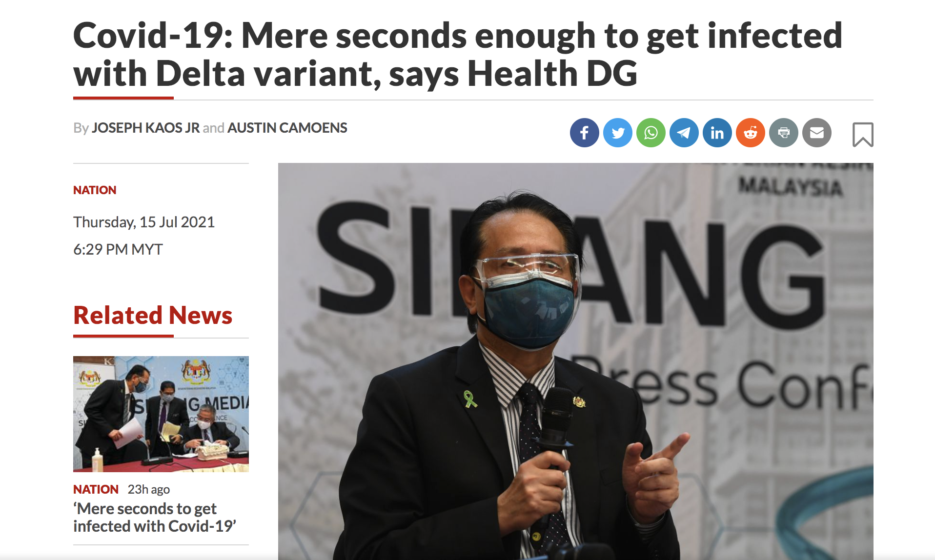Share article on Twitter

pos(617,133)
